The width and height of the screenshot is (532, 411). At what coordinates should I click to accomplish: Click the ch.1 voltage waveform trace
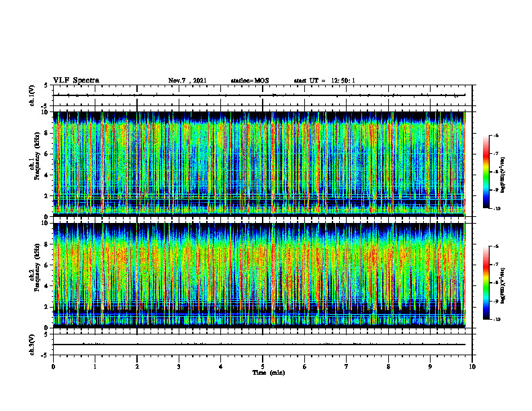click(x=259, y=95)
